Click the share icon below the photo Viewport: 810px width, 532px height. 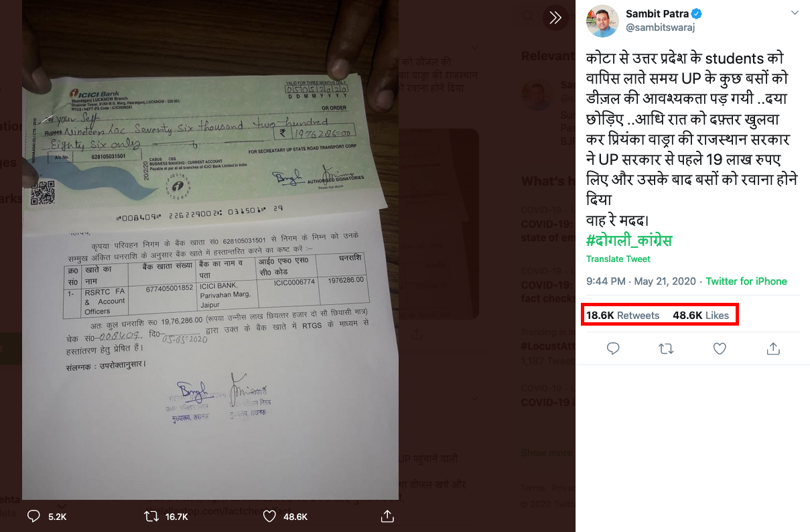point(387,517)
